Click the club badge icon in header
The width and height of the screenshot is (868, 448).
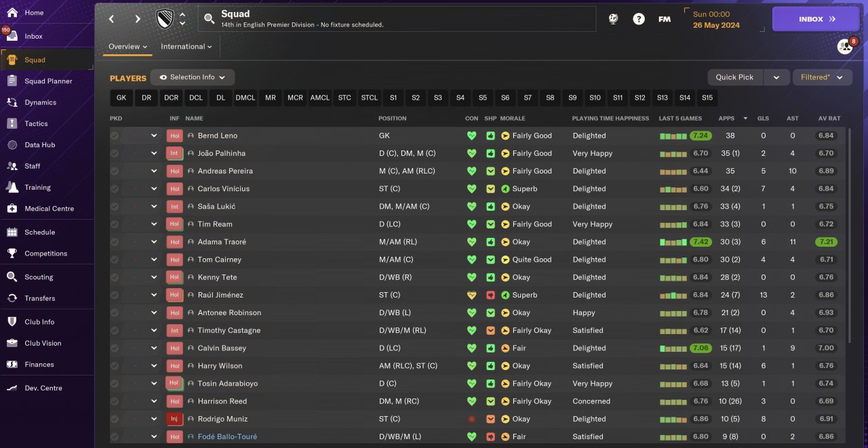165,18
